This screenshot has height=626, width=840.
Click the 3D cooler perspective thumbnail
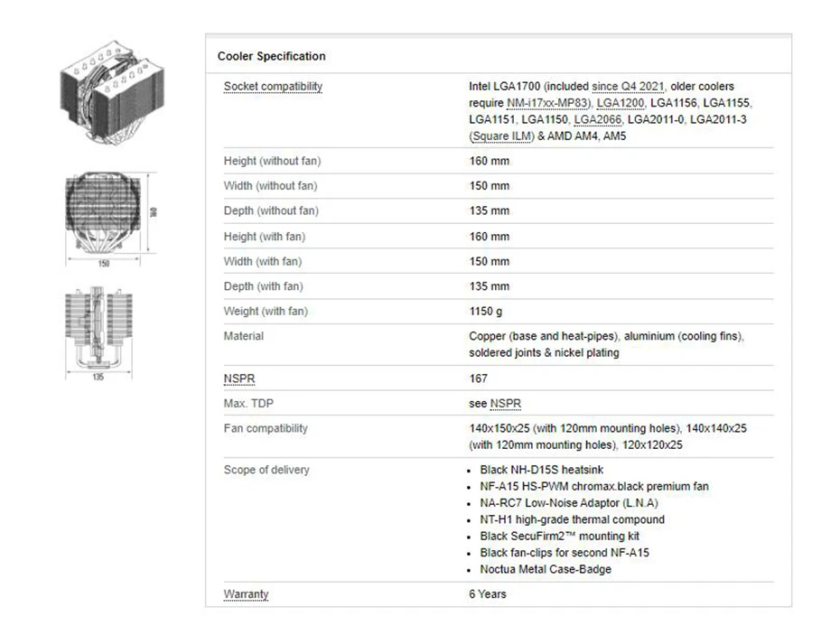100,84
